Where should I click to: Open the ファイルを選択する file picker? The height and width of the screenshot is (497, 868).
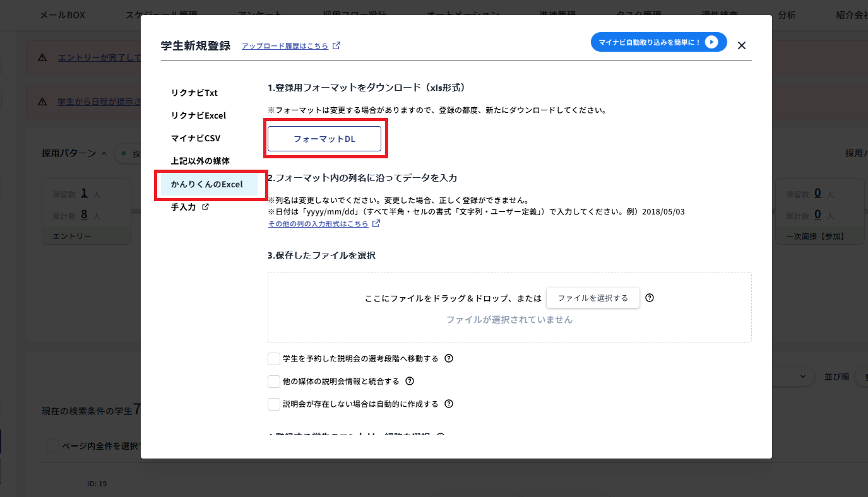point(592,297)
